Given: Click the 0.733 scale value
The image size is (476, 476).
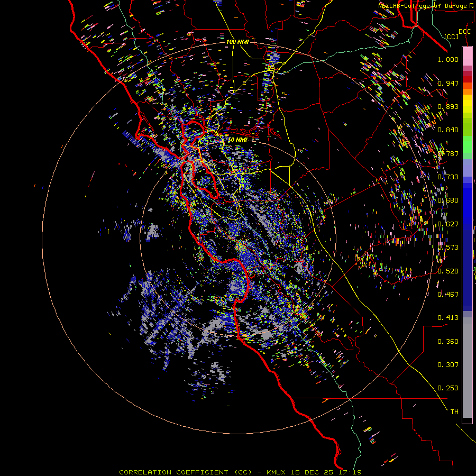Looking at the screenshot, I should coord(448,177).
